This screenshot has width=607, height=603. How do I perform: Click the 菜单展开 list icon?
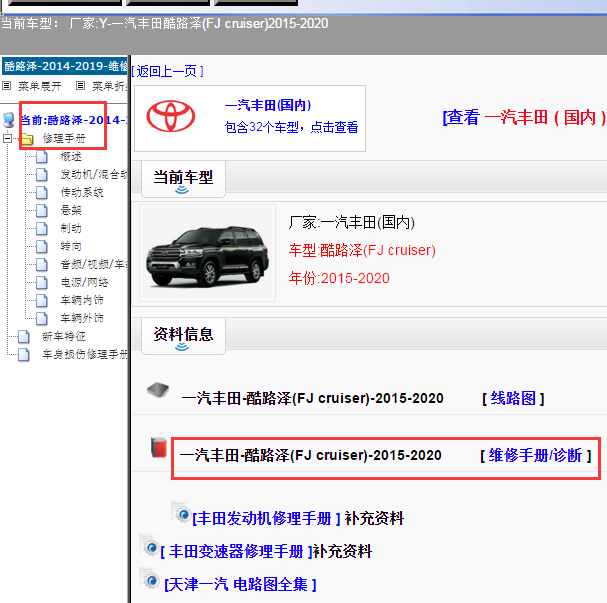tap(7, 86)
